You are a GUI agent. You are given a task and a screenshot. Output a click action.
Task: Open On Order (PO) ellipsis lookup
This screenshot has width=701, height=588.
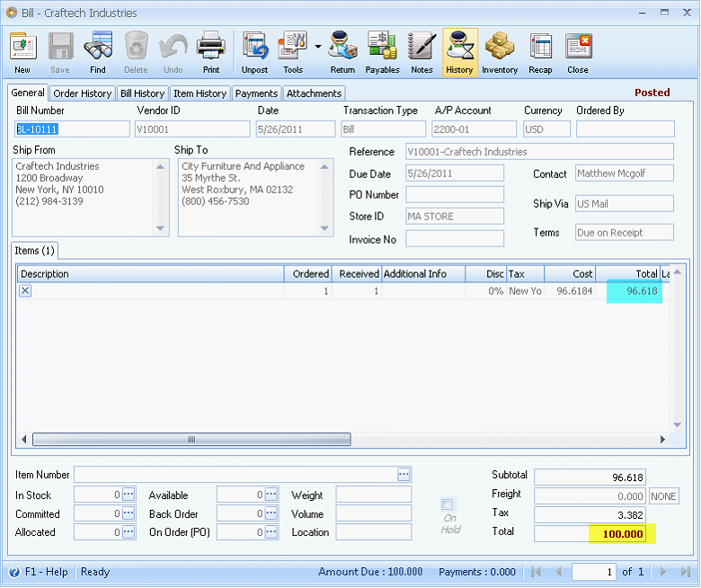click(x=271, y=531)
